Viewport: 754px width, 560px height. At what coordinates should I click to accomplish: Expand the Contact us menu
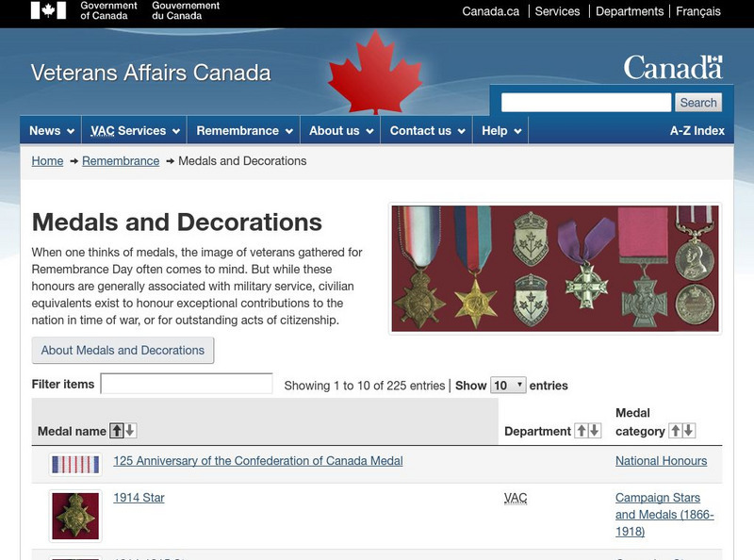pyautogui.click(x=427, y=130)
